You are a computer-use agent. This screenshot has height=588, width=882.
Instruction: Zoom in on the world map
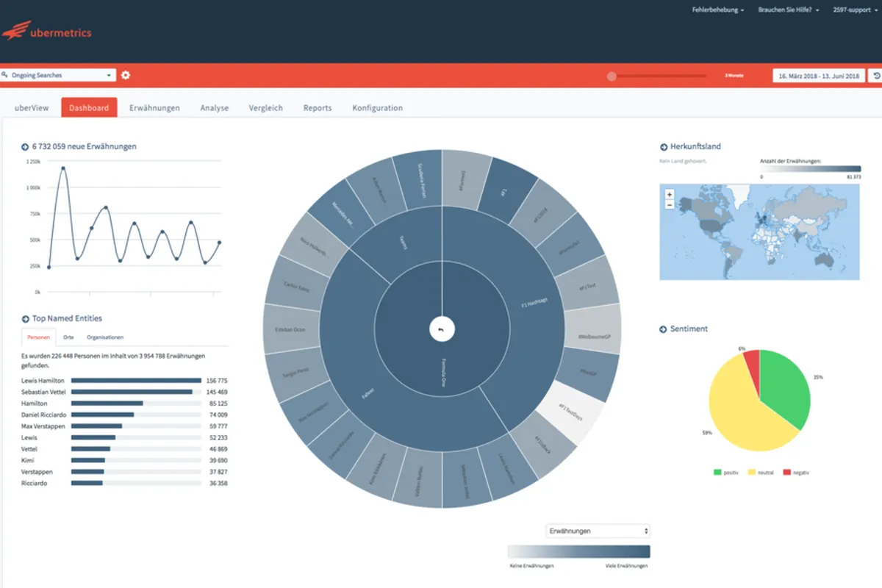click(669, 195)
